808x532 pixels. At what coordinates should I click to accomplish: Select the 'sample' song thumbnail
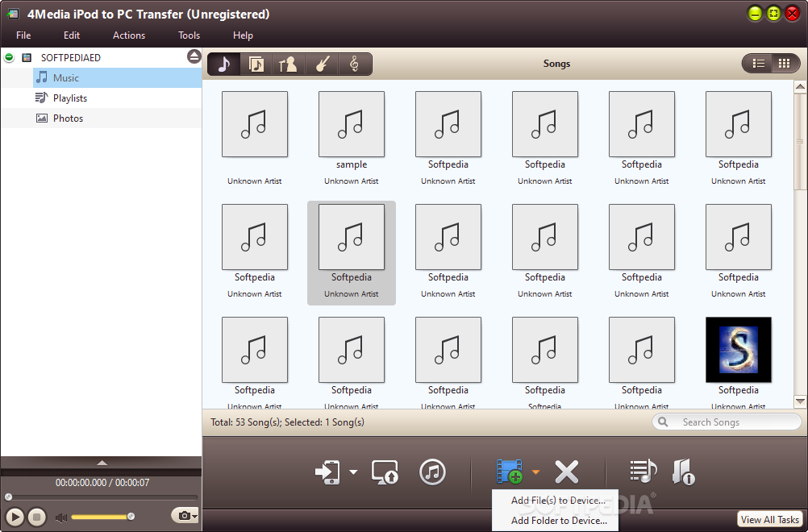tap(352, 124)
